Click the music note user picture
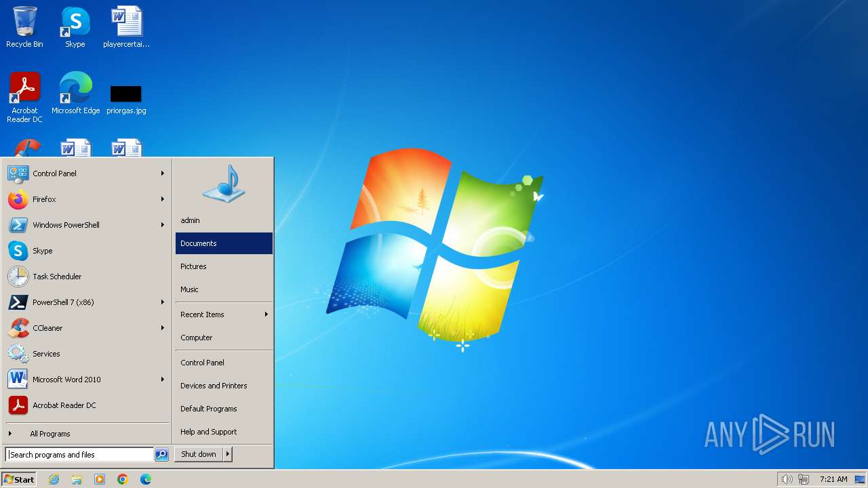The width and height of the screenshot is (868, 488). (224, 184)
